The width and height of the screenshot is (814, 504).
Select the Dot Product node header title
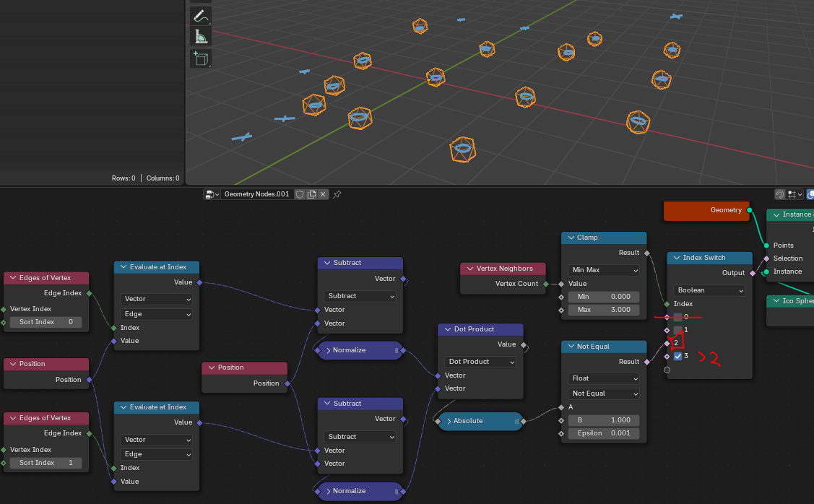(x=474, y=329)
